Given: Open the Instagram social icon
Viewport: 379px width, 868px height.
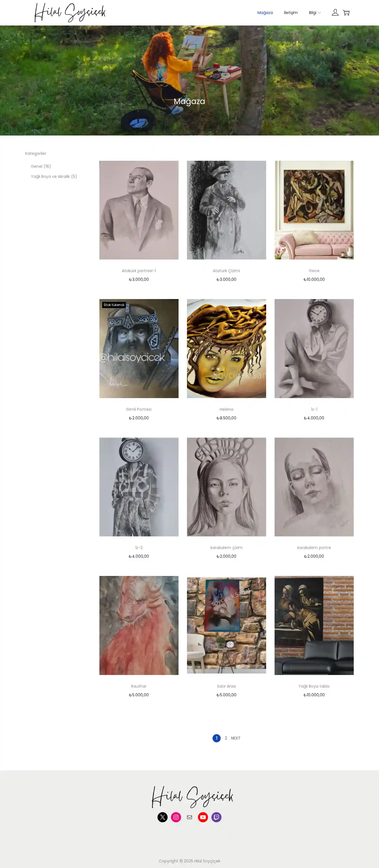Looking at the screenshot, I should tap(176, 817).
